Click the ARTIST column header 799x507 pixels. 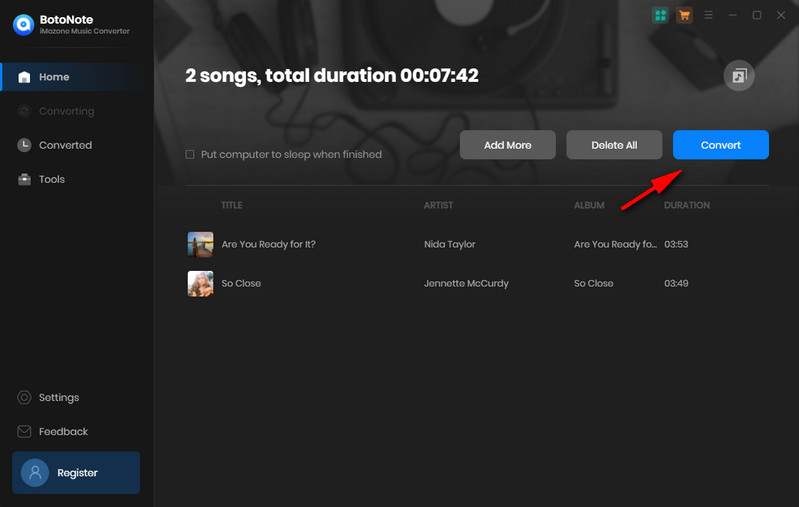pyautogui.click(x=438, y=205)
